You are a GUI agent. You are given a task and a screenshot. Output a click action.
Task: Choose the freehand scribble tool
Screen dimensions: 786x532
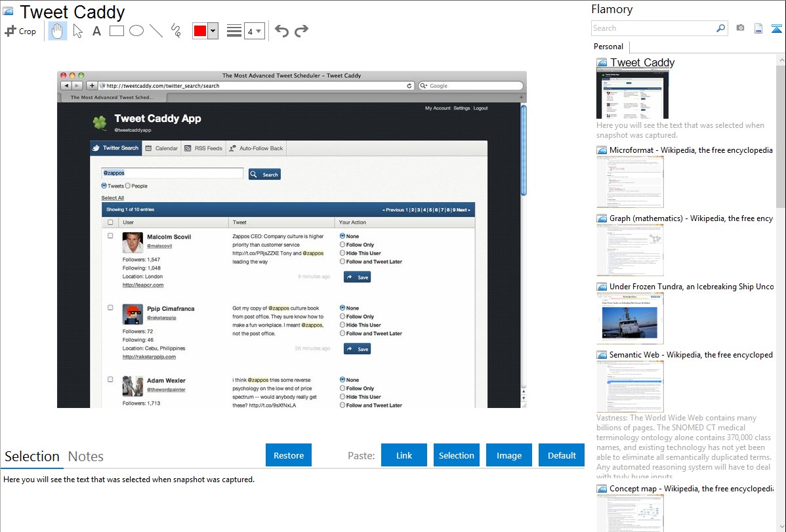[x=176, y=31]
